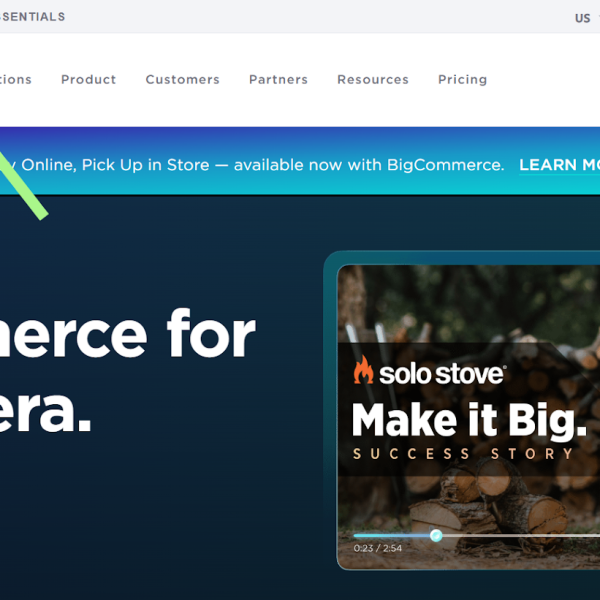Click the SUCCESS STORY caption

point(463,454)
